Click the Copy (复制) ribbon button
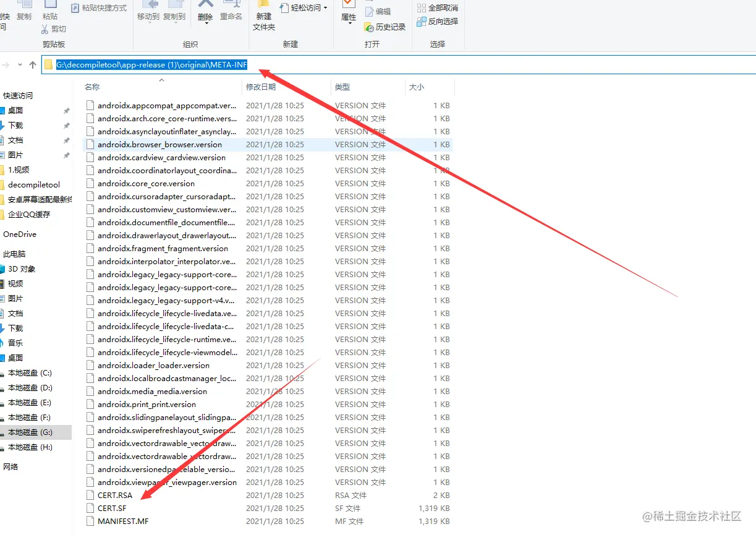This screenshot has width=756, height=537. 24,11
